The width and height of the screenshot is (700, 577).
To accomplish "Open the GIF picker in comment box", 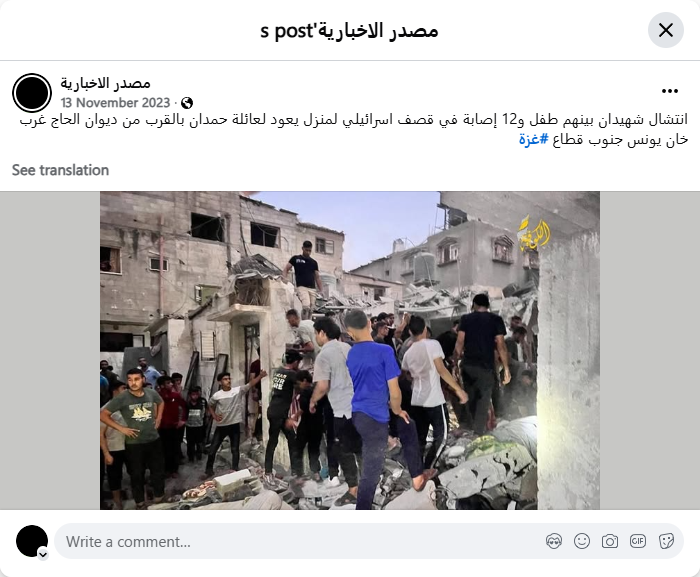I will pyautogui.click(x=638, y=541).
